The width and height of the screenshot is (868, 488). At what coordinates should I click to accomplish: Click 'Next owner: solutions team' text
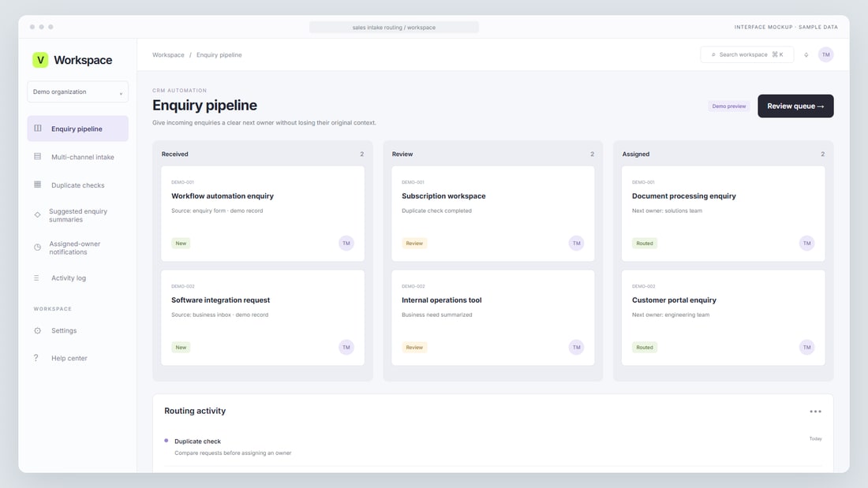coord(667,210)
